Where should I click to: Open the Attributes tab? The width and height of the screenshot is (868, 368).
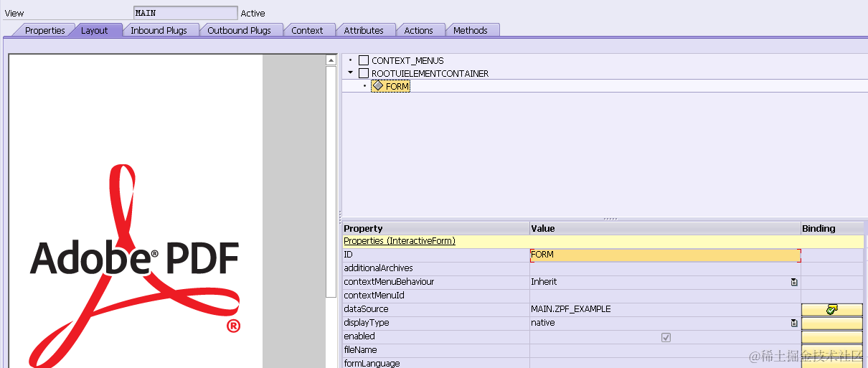coord(364,30)
